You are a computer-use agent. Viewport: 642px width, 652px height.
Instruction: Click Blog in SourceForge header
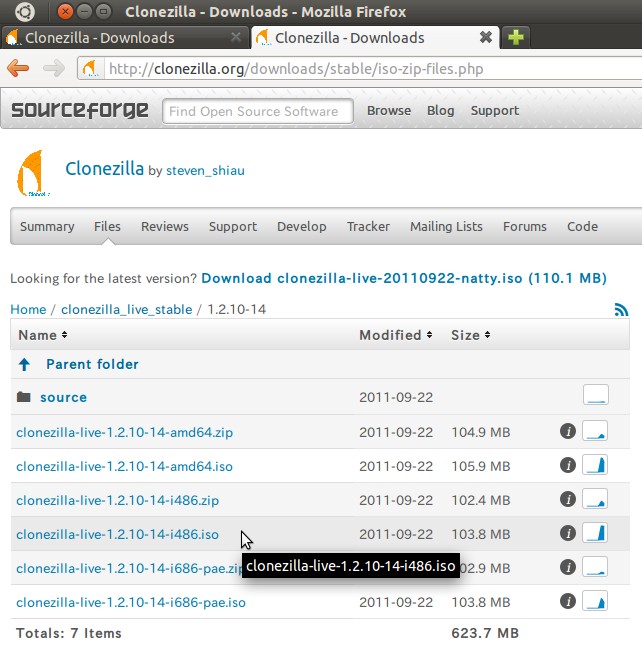[x=440, y=111]
